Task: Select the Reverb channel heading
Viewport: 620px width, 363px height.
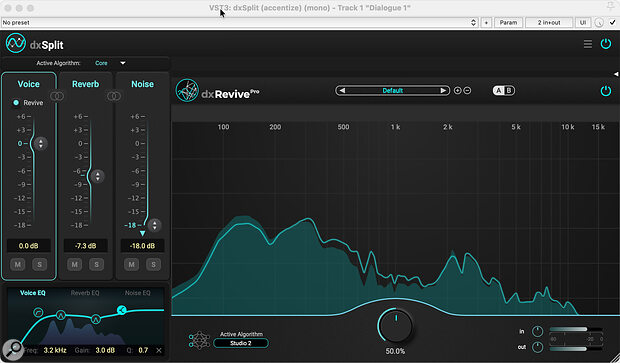Action: pyautogui.click(x=85, y=84)
